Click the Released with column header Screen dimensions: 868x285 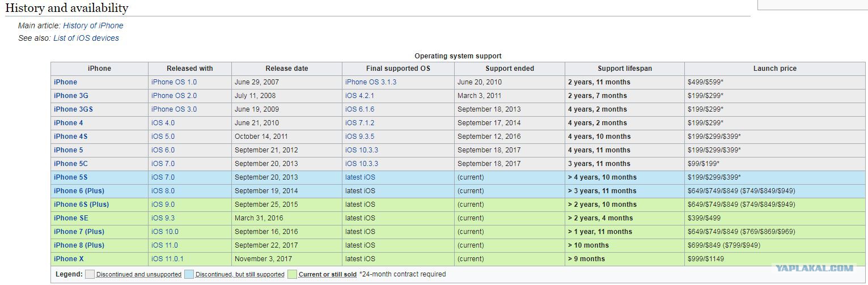tap(190, 69)
